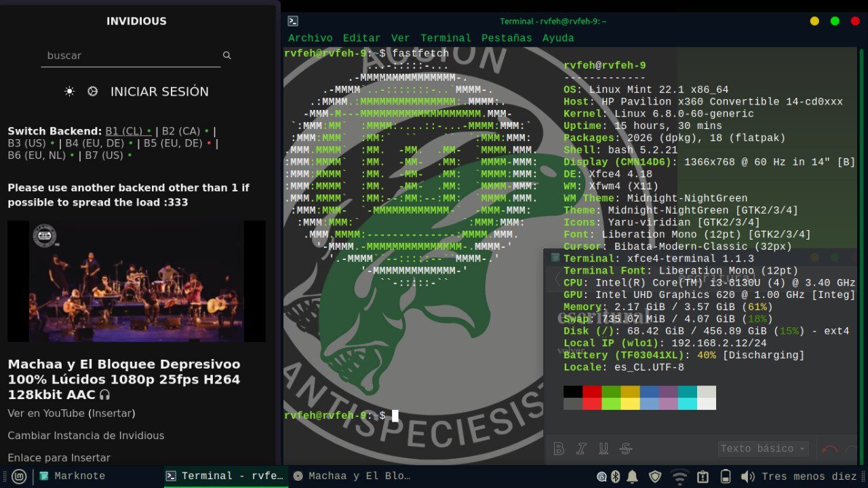Open the clipboard manager tray icon
Viewport: 868px width, 488px height.
click(703, 476)
